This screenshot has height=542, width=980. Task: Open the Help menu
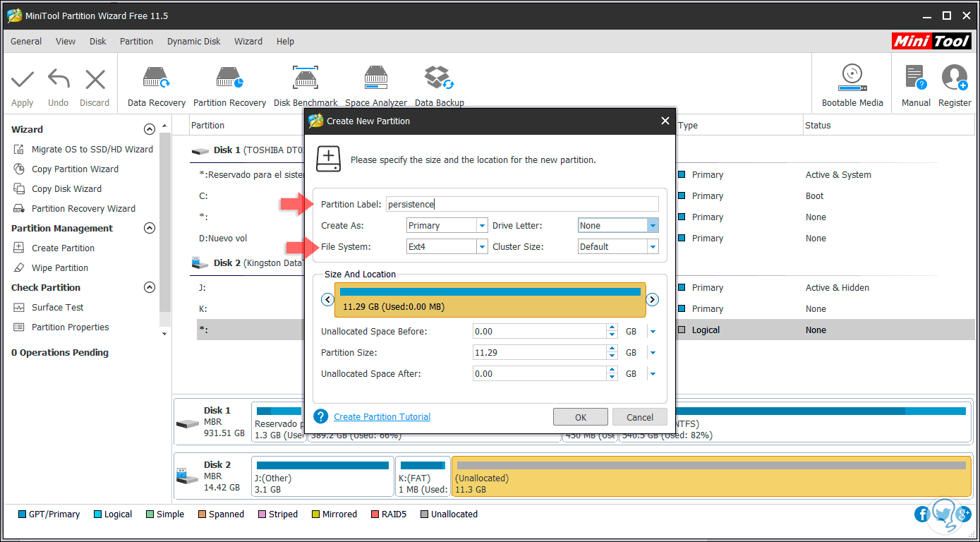[286, 41]
